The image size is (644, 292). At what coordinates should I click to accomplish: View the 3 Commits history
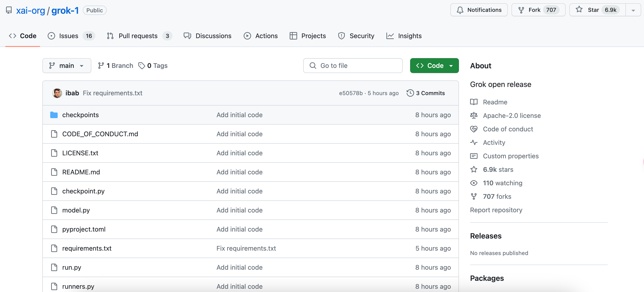pos(426,93)
